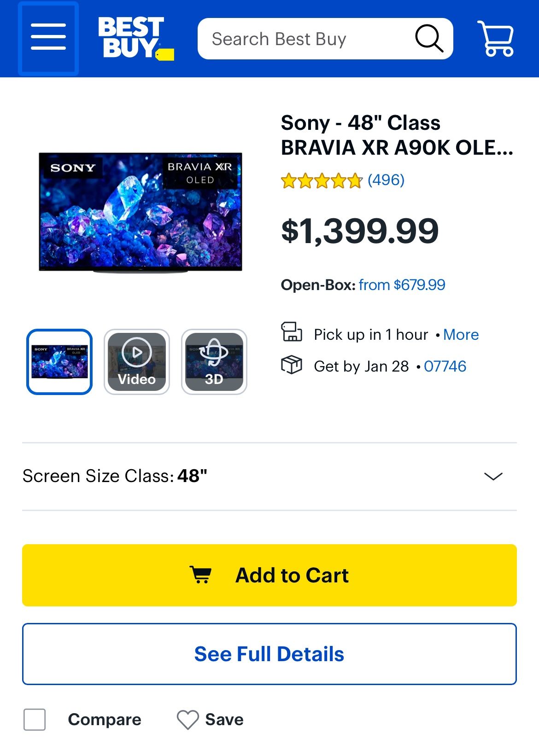Save the TV to your wishlist
The width and height of the screenshot is (539, 756).
[x=211, y=719]
